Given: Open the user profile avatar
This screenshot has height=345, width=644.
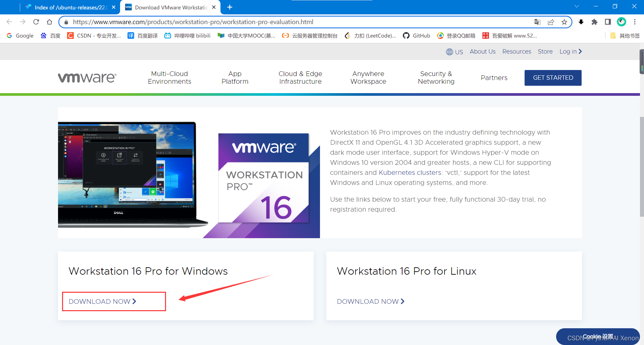Looking at the screenshot, I should [622, 22].
